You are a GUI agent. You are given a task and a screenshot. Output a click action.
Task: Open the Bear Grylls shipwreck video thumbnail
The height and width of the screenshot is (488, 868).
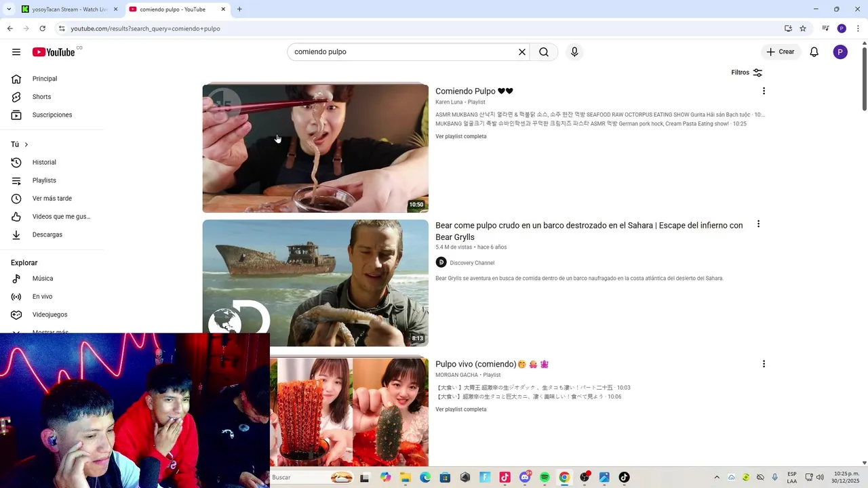click(x=315, y=283)
